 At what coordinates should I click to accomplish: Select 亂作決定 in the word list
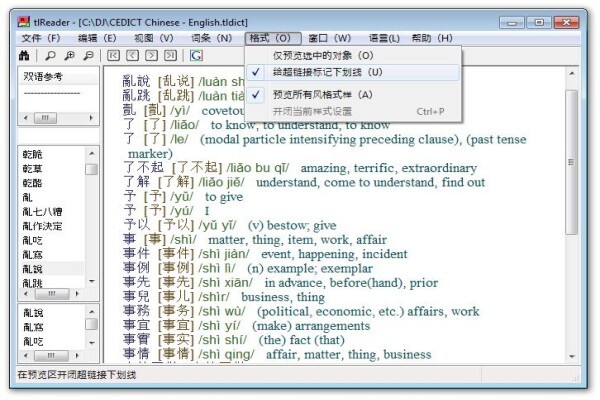[x=42, y=226]
